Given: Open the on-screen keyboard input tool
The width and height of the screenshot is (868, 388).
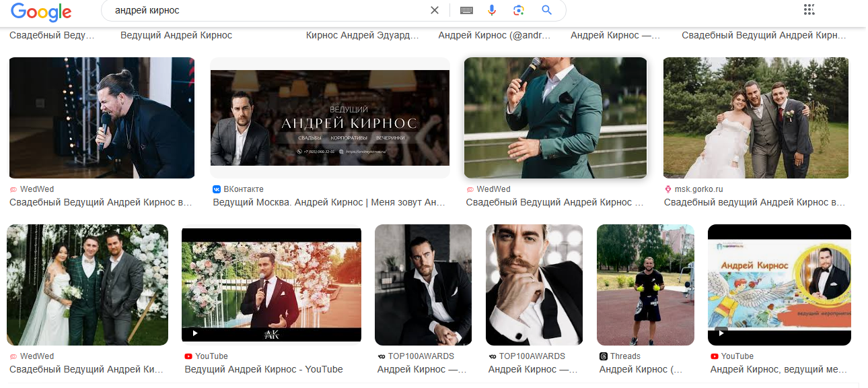Looking at the screenshot, I should pos(466,10).
